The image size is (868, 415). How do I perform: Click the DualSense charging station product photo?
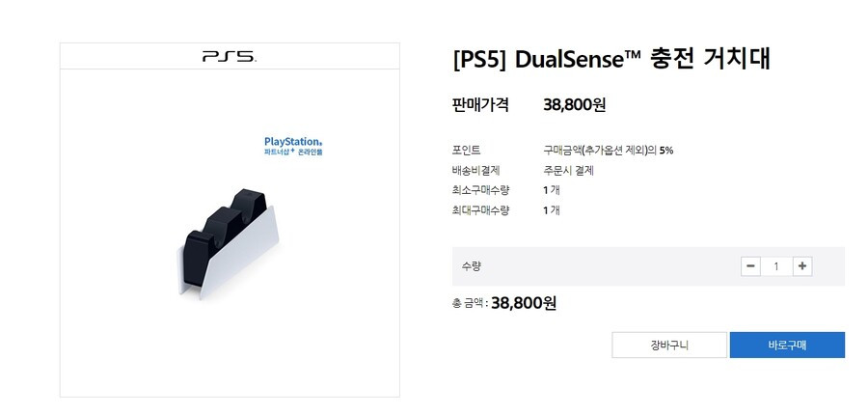pos(228,242)
